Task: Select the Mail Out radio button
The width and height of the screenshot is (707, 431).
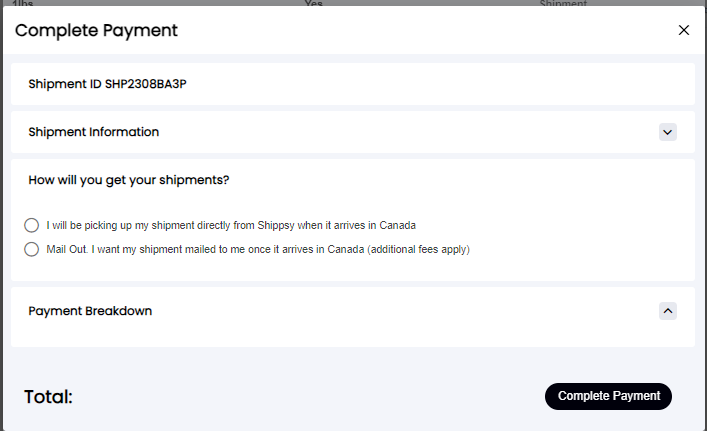Action: tap(32, 249)
